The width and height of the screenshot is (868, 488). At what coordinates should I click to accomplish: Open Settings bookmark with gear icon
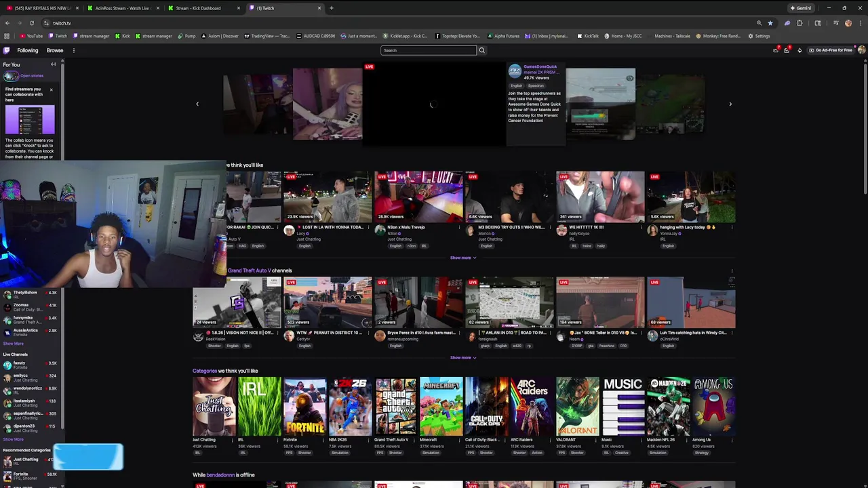(759, 36)
